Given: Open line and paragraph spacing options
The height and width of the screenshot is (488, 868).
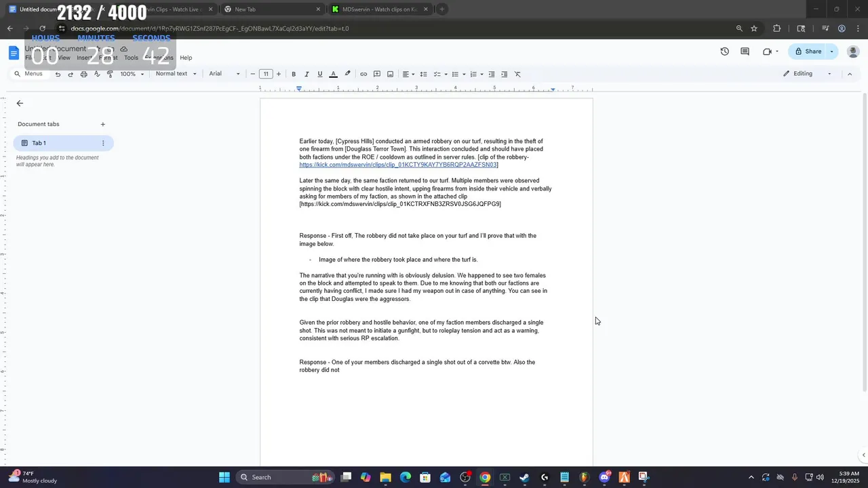Looking at the screenshot, I should [423, 74].
